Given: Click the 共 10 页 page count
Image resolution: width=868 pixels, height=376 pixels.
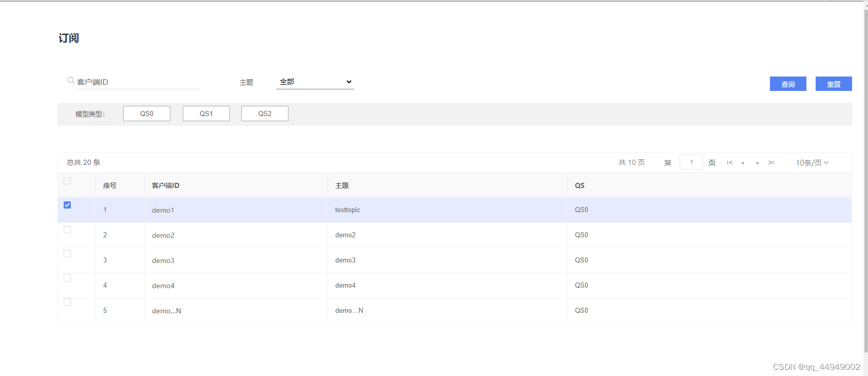Looking at the screenshot, I should click(631, 162).
